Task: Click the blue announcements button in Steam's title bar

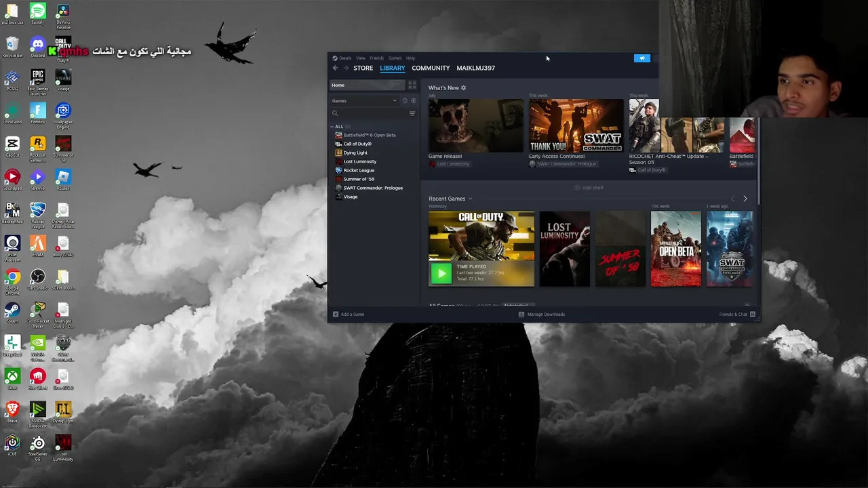Action: click(642, 58)
